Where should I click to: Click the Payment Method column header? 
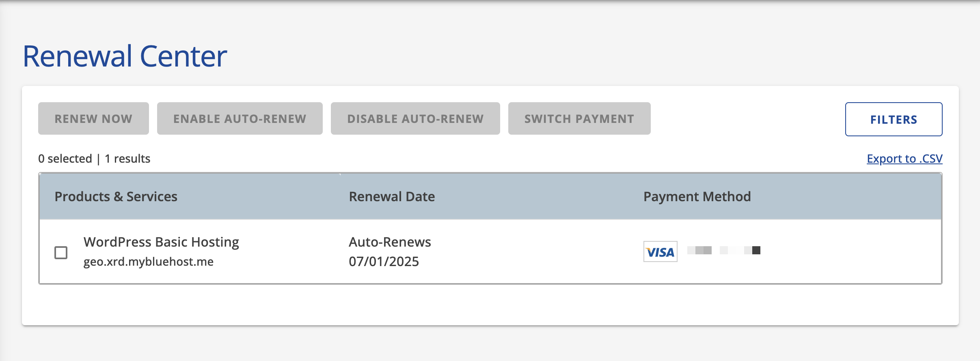coord(697,196)
